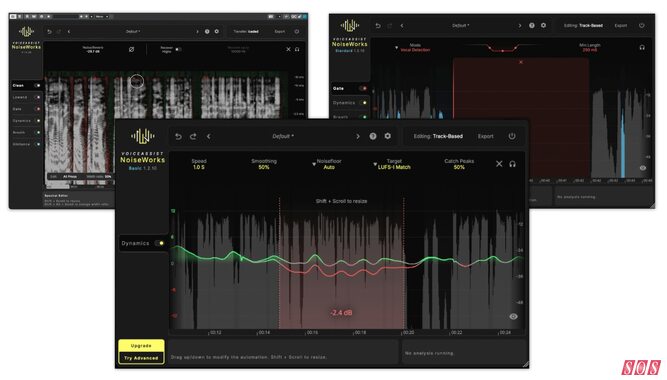This screenshot has height=380, width=667.
Task: Click Export in the front window
Action: (485, 137)
